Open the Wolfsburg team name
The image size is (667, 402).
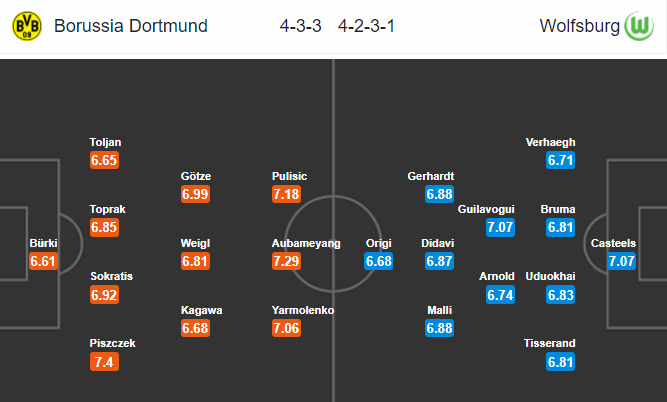579,26
